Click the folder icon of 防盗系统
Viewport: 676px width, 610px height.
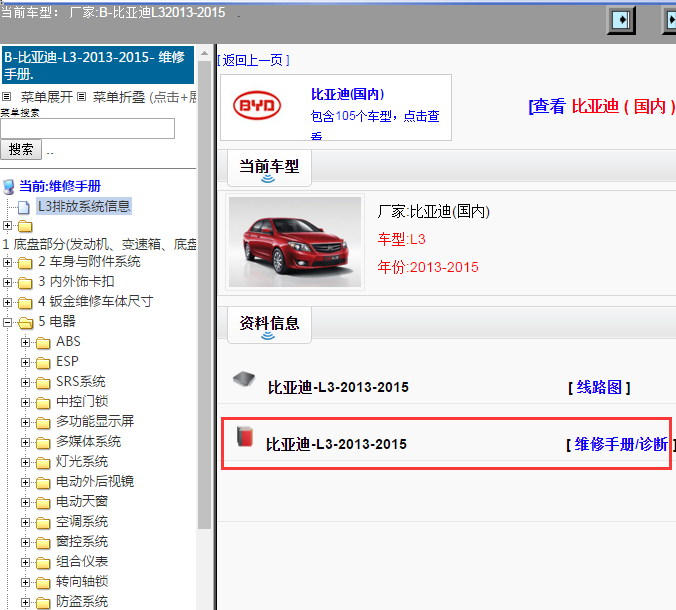(x=43, y=602)
